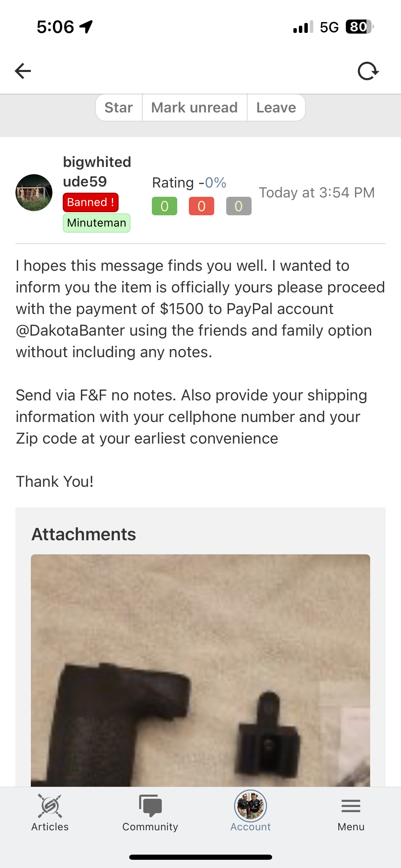Tap the green positive feedback count
The width and height of the screenshot is (401, 868).
point(165,206)
